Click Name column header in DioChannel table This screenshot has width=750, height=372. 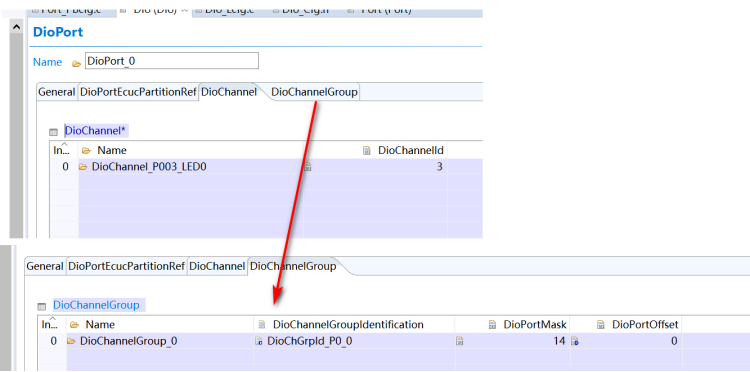click(112, 151)
